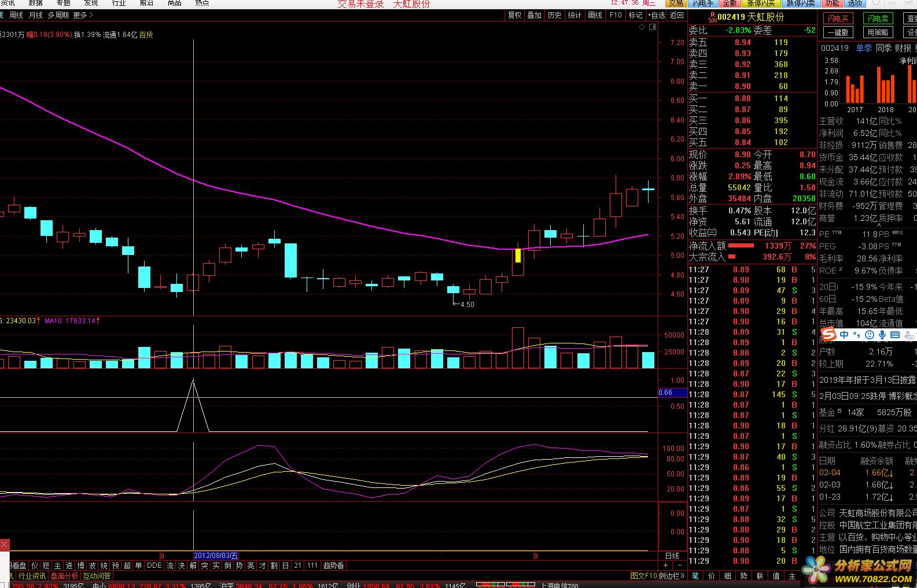Click the 返回 back button

[677, 15]
